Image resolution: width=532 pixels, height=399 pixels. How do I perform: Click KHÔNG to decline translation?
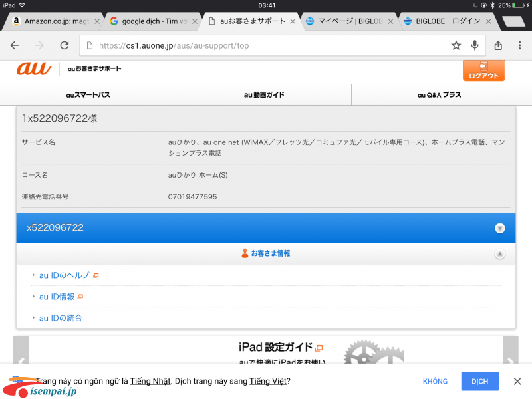pyautogui.click(x=435, y=381)
